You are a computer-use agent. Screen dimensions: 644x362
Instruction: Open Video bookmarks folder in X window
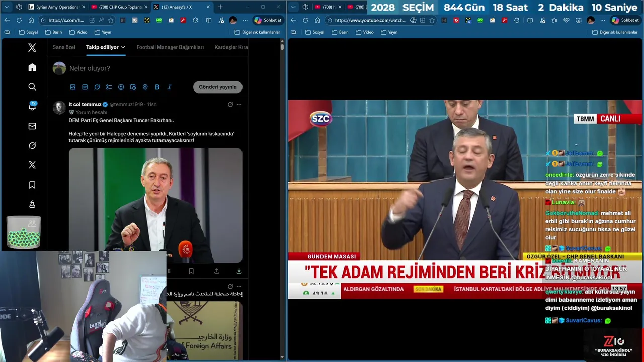(78, 32)
